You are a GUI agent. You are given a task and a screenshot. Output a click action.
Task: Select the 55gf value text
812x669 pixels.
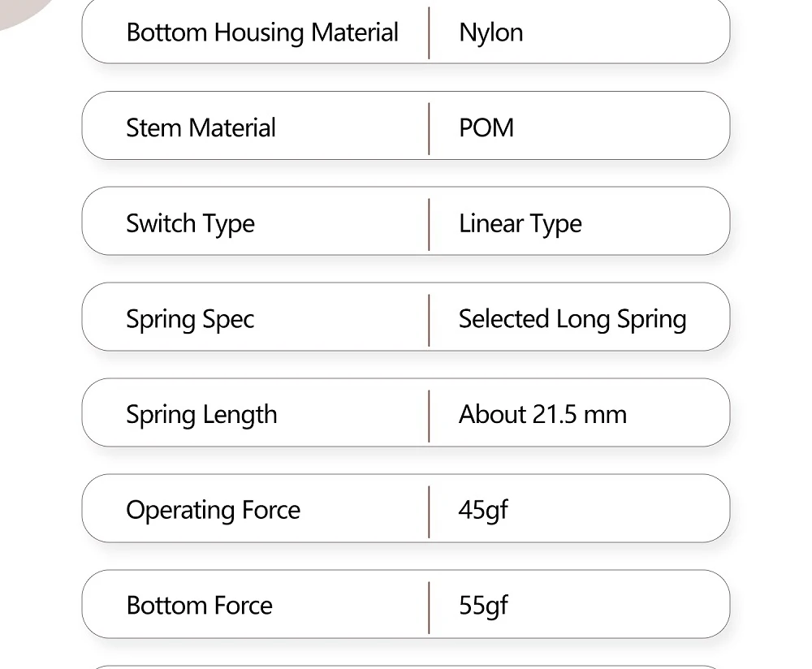tap(483, 606)
